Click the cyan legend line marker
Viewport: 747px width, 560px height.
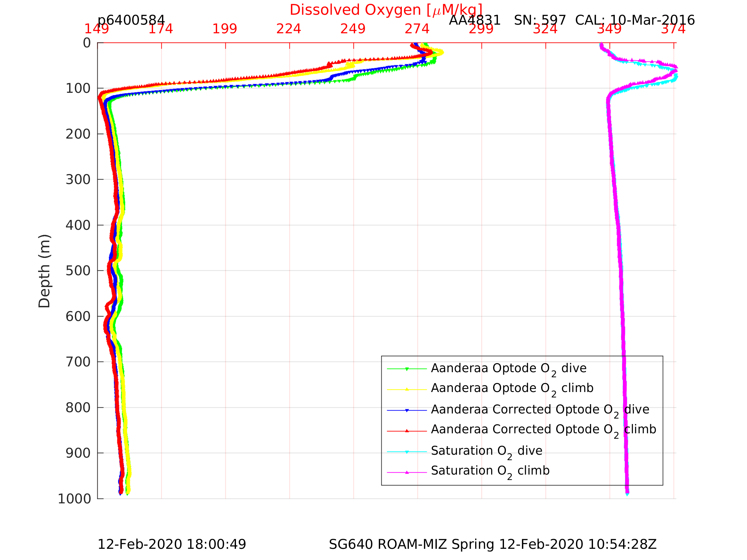[x=407, y=452]
